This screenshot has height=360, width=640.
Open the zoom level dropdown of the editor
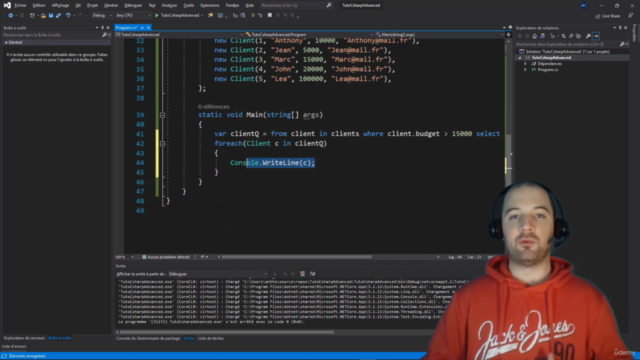click(132, 257)
